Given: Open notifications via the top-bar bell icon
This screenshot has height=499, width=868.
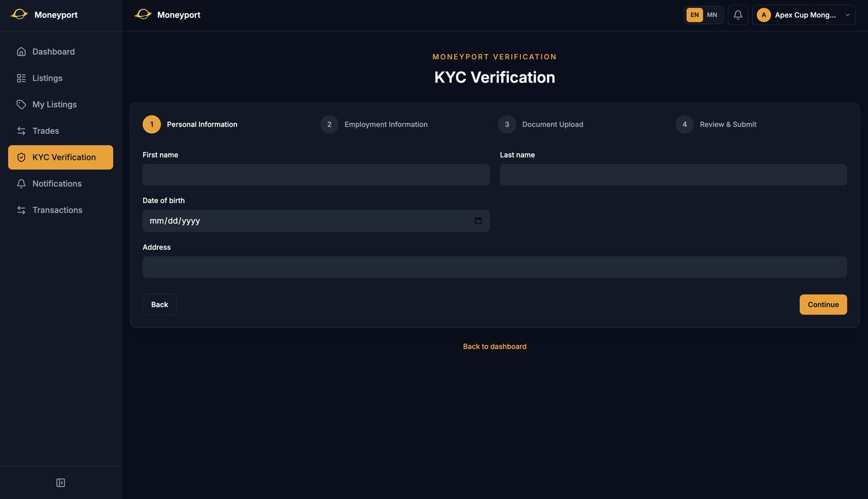Looking at the screenshot, I should point(738,15).
